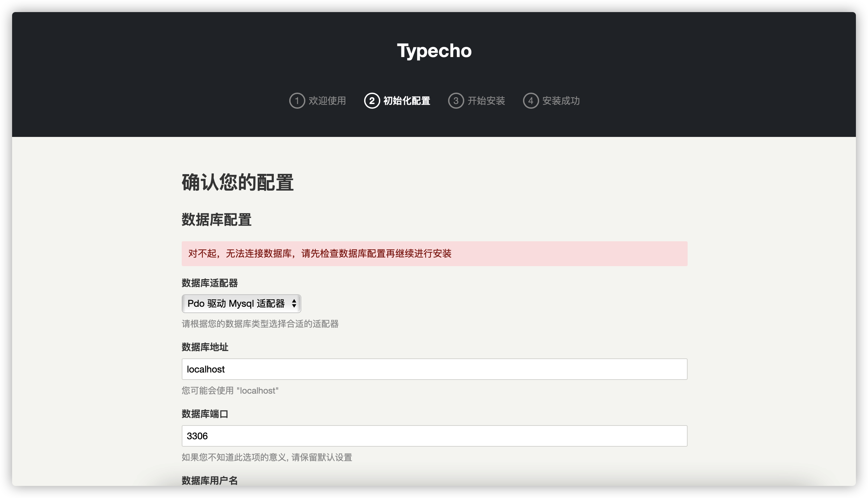The image size is (868, 498).
Task: Focus the 数据库端口 3306 input field
Action: coord(434,436)
